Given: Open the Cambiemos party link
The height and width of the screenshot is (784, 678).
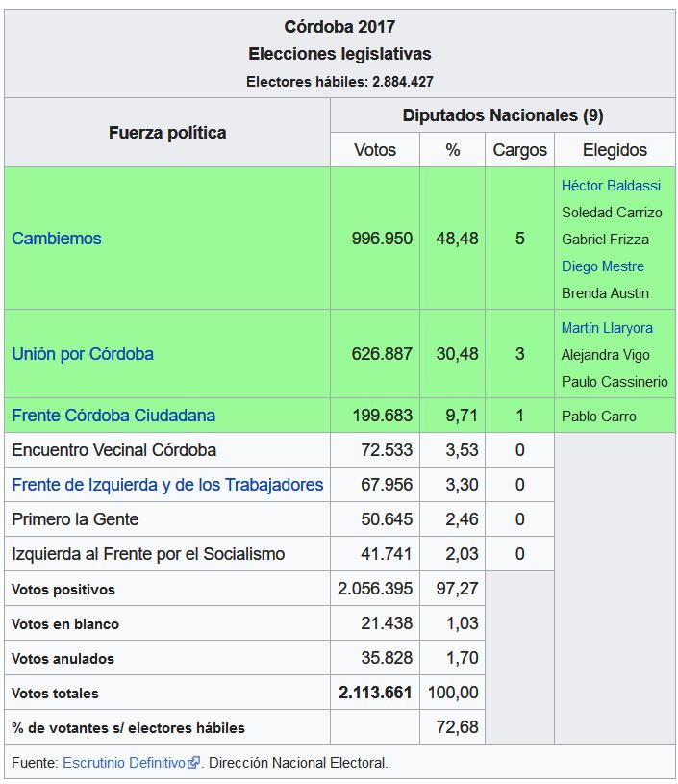Looking at the screenshot, I should point(57,239).
